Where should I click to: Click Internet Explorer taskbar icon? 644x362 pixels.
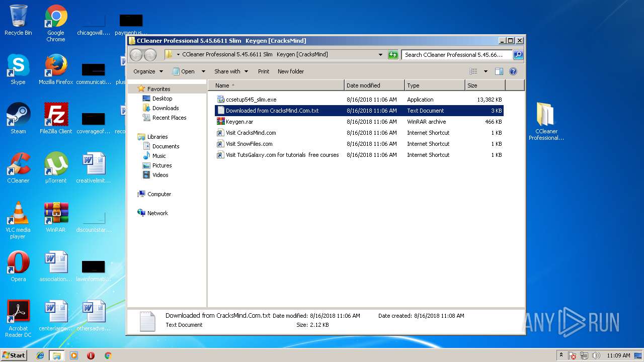41,355
